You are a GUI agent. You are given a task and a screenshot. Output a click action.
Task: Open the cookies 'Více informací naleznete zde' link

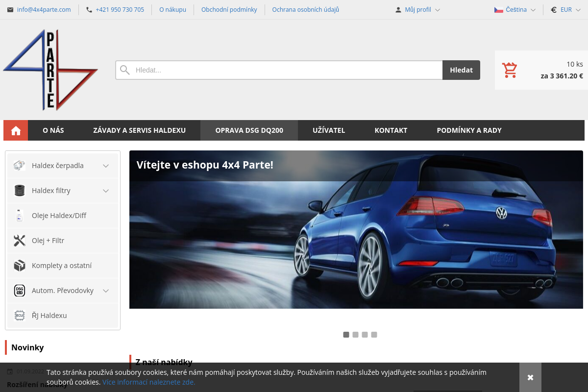click(148, 382)
